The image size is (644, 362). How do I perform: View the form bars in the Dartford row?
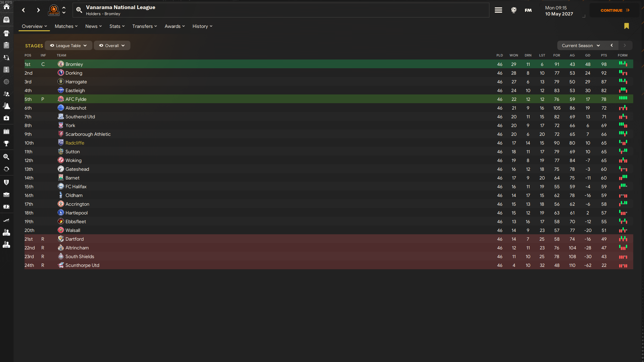pyautogui.click(x=623, y=239)
